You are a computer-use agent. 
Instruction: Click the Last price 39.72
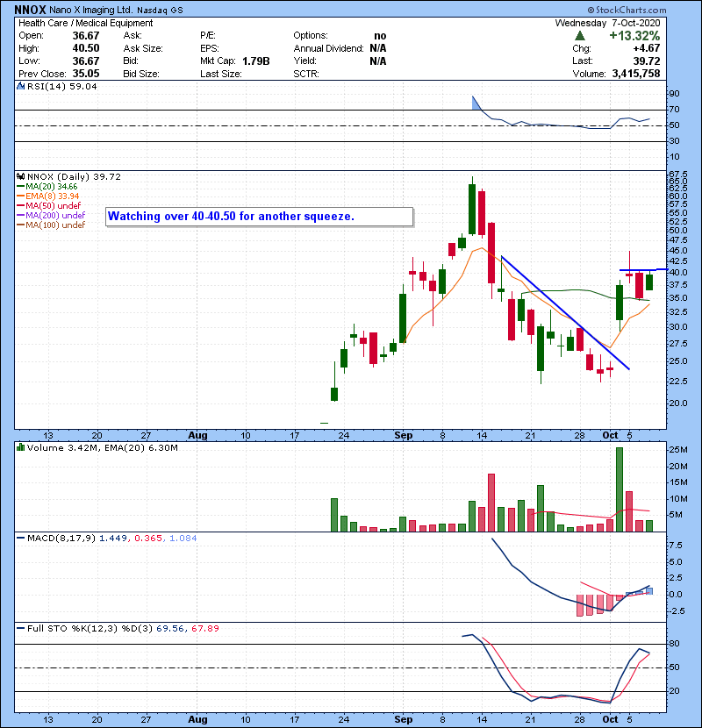click(x=648, y=61)
